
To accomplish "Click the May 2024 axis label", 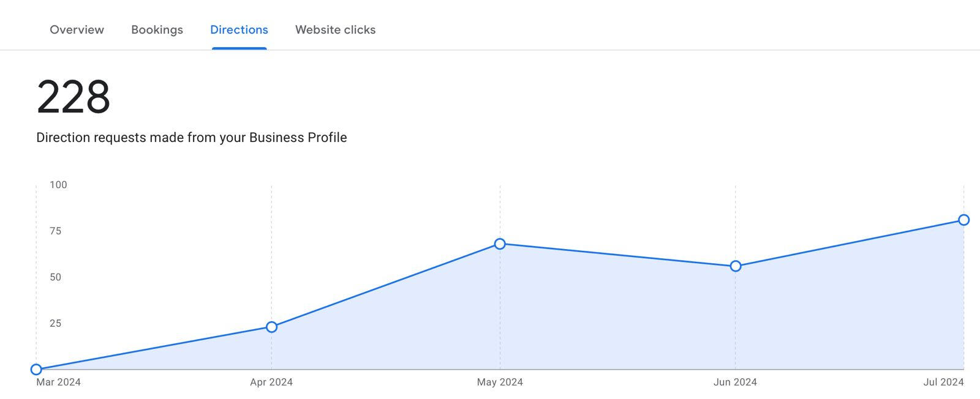I will (502, 382).
